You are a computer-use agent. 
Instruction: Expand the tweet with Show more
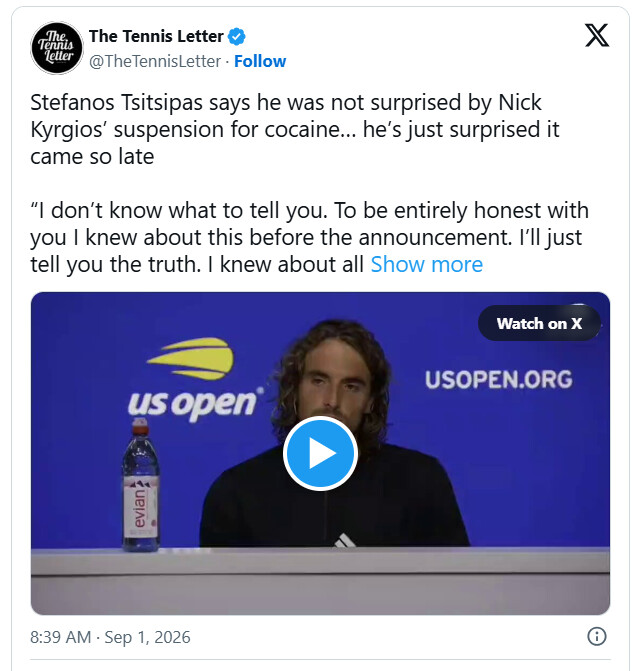(427, 264)
